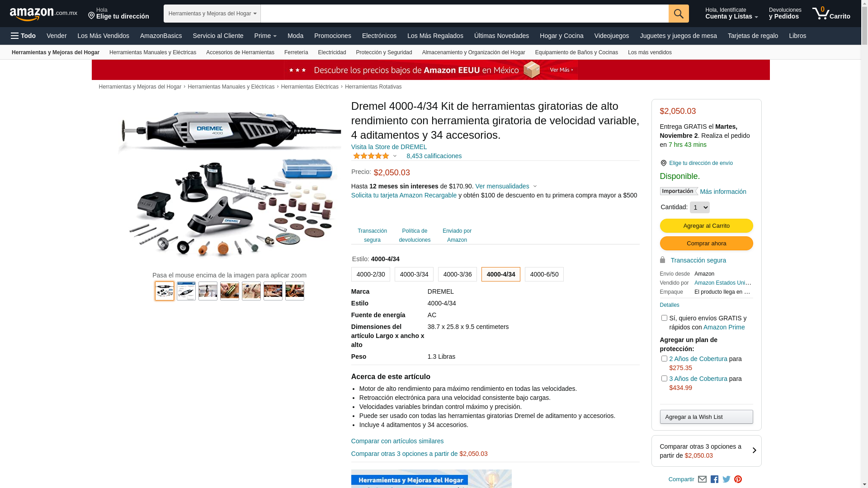
Task: Click the Comprar ahora button
Action: 706,244
